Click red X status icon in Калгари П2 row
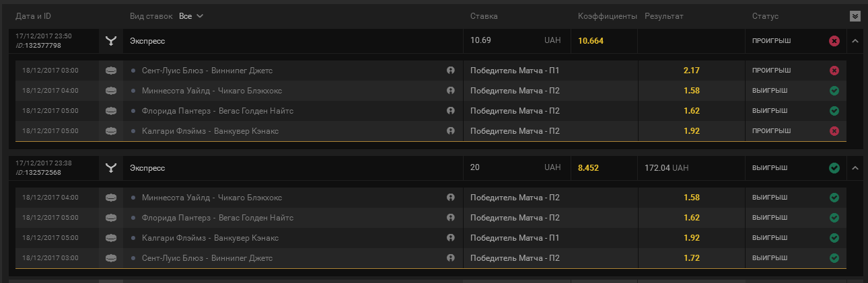868x283 pixels. 834,131
